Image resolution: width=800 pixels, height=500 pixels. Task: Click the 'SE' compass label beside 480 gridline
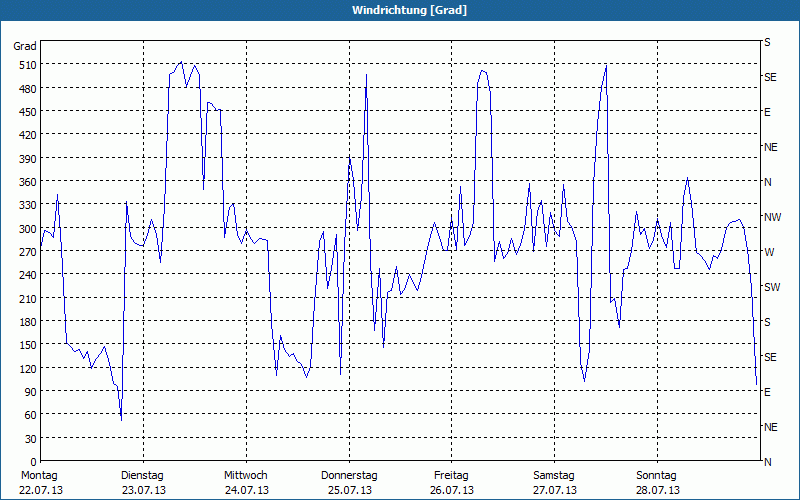[x=770, y=78]
